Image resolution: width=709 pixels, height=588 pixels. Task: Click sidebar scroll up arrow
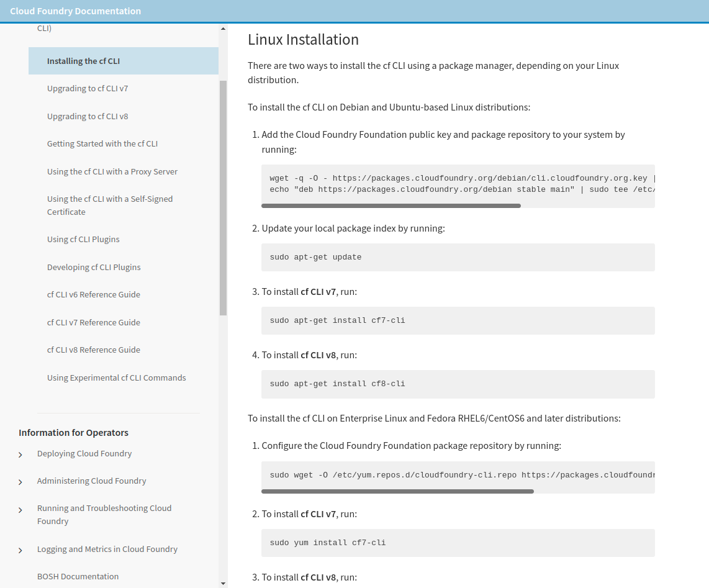coord(223,29)
